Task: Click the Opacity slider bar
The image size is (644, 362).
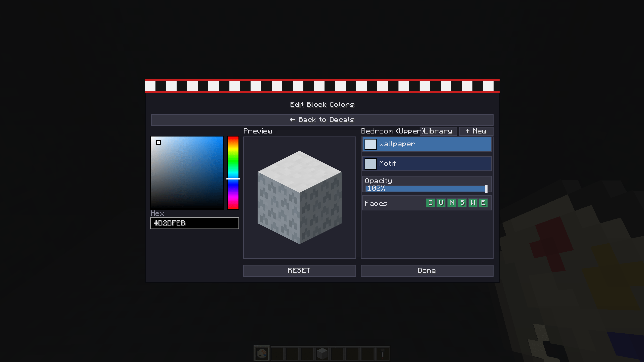Action: tap(426, 189)
